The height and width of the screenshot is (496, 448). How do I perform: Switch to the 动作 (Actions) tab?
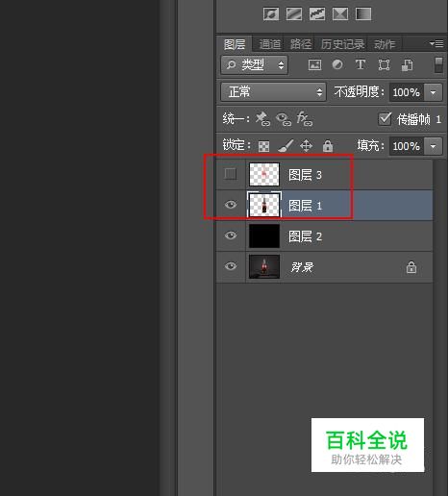385,44
